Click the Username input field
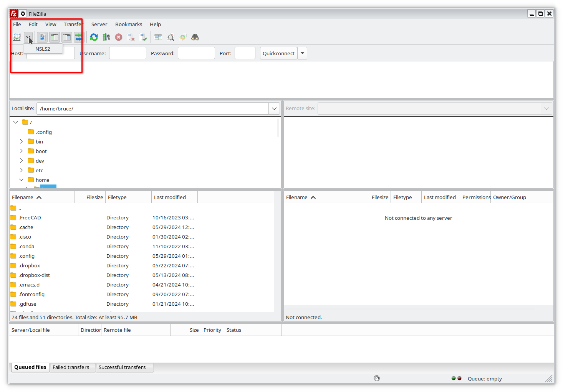This screenshot has width=563, height=392. [x=128, y=53]
